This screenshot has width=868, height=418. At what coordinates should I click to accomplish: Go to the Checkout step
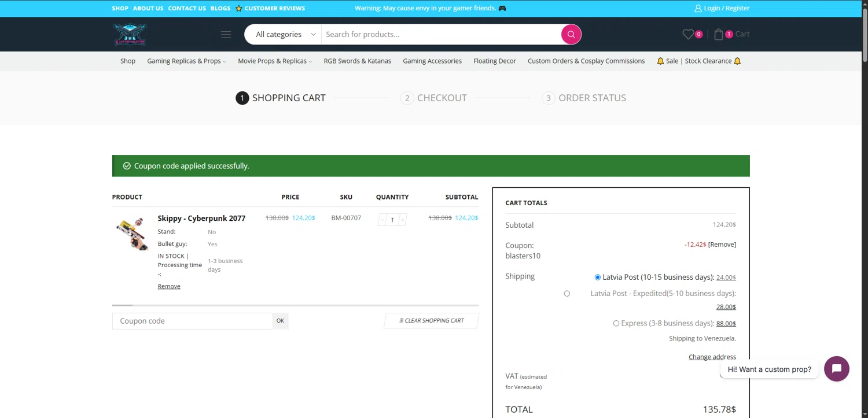coord(433,98)
